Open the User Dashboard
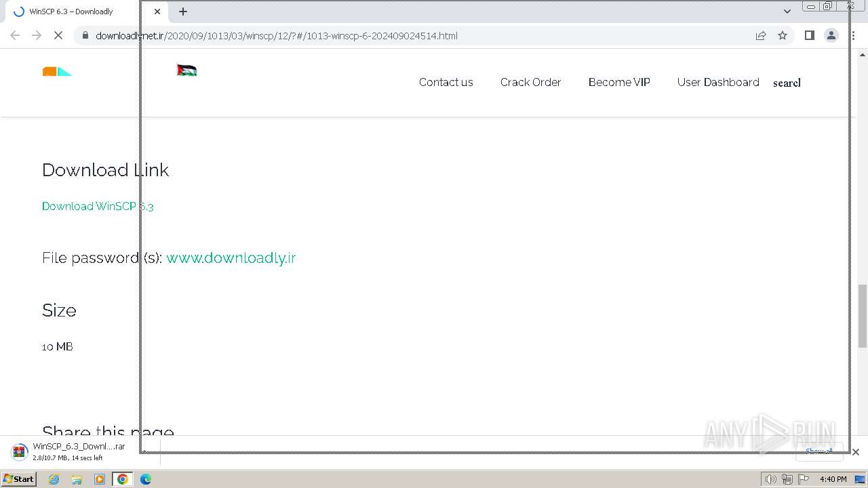 point(718,82)
